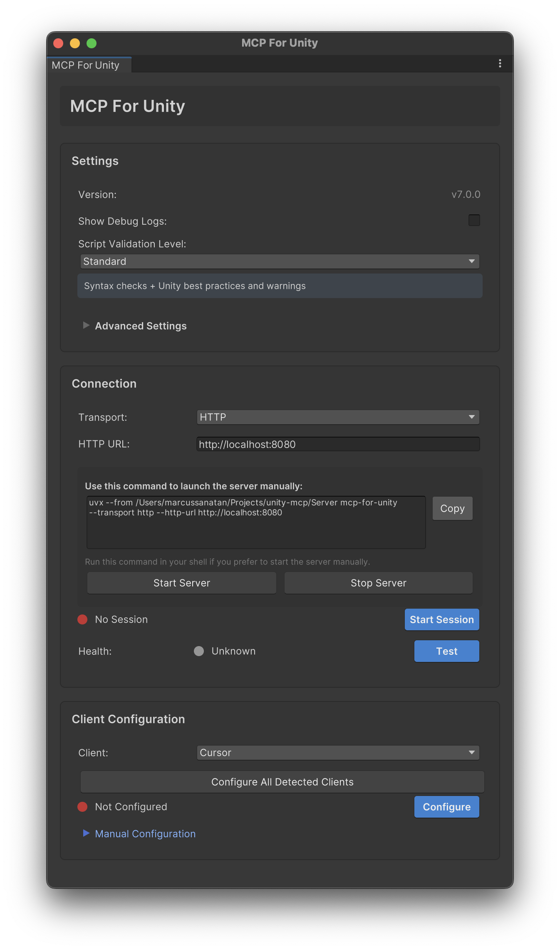The height and width of the screenshot is (950, 560).
Task: Click the green maximize window button
Action: (x=92, y=43)
